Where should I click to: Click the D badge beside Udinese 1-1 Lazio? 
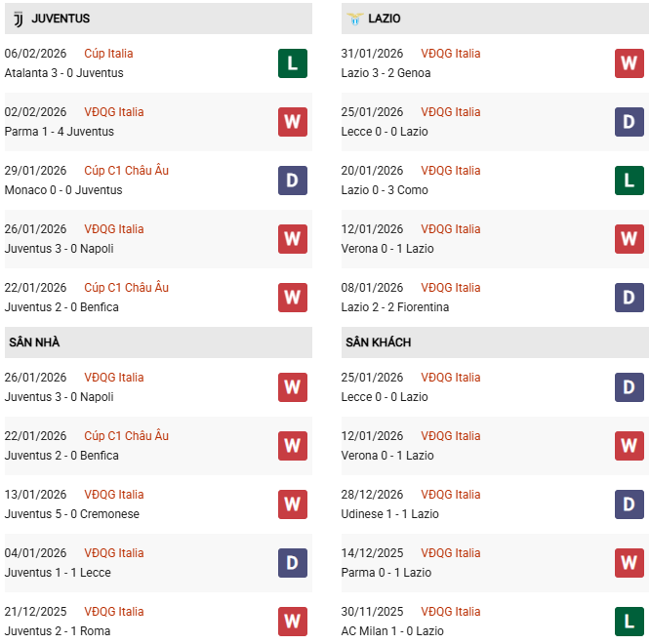coord(630,504)
